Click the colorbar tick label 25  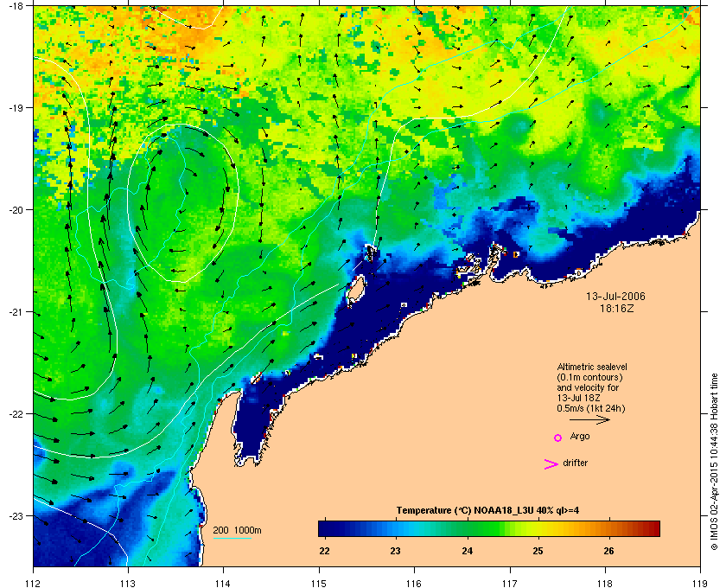pos(538,551)
